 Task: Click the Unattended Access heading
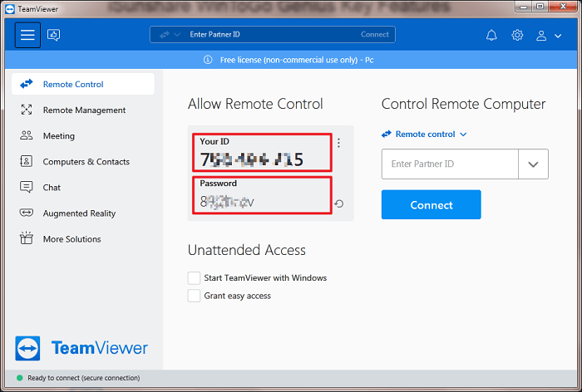tap(247, 250)
